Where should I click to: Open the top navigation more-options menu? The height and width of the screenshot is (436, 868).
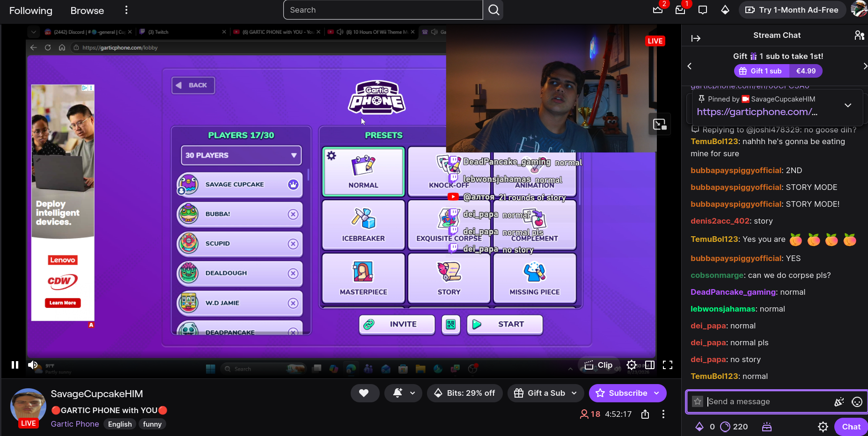click(126, 10)
